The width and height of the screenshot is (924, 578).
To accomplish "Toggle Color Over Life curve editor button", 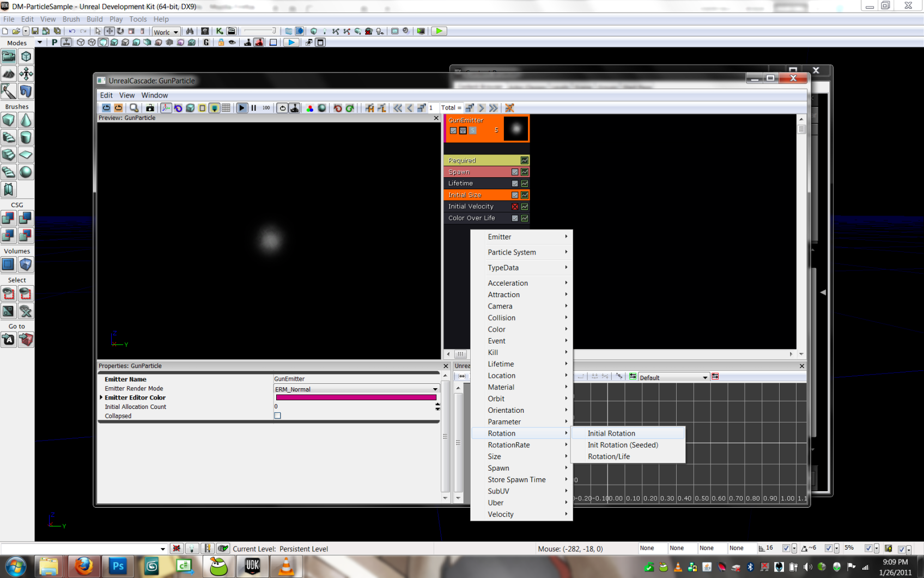I will pos(525,218).
